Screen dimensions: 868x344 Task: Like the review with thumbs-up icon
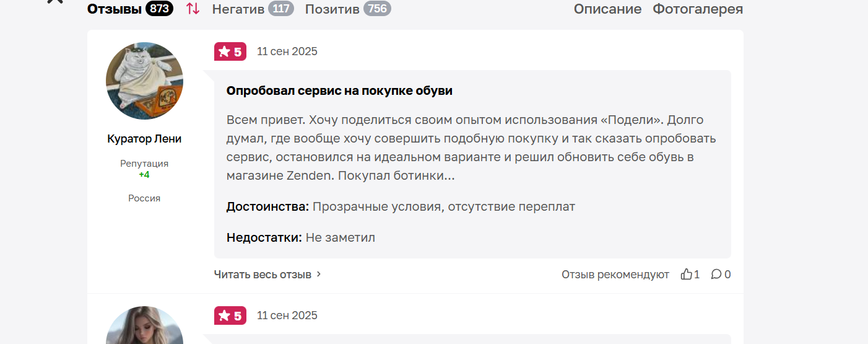(686, 274)
